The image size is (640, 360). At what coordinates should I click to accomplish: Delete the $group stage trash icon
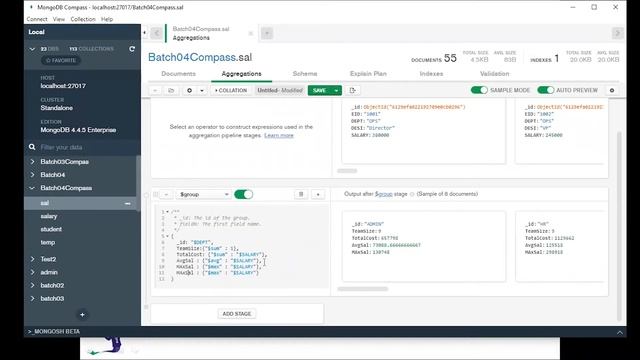pos(301,194)
